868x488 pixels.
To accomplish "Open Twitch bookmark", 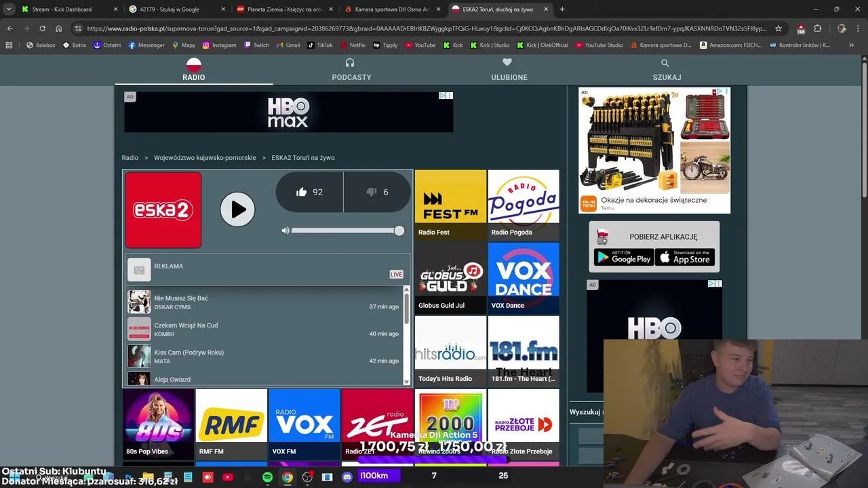I will pos(256,45).
